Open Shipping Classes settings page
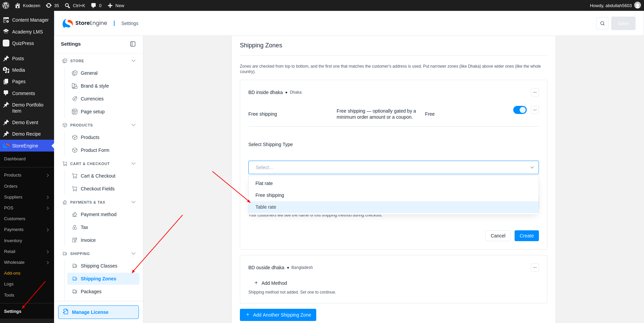 click(x=103, y=266)
